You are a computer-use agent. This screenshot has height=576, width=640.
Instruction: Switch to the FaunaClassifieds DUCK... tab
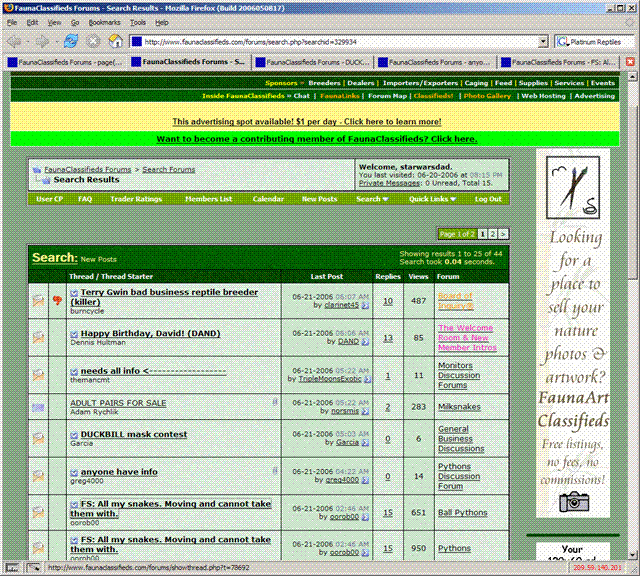[x=313, y=62]
